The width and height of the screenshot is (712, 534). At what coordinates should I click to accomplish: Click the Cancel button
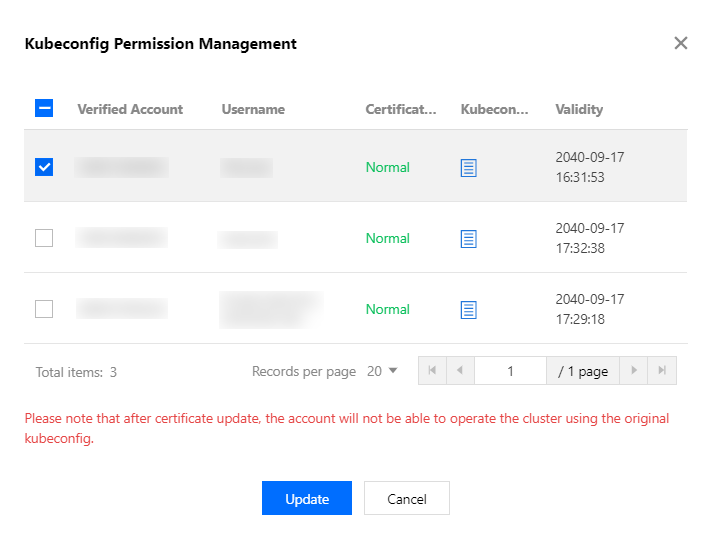(x=406, y=498)
